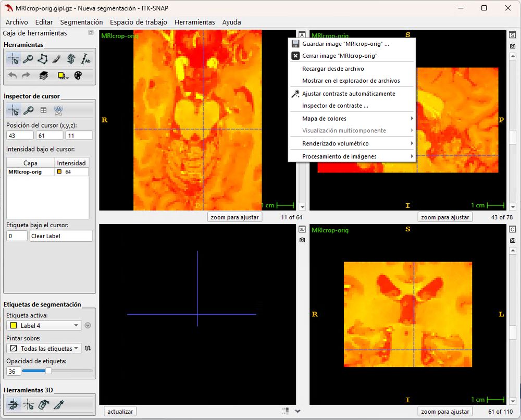The height and width of the screenshot is (420, 521).
Task: Click cursor Z position field 11
Action: [x=79, y=135]
